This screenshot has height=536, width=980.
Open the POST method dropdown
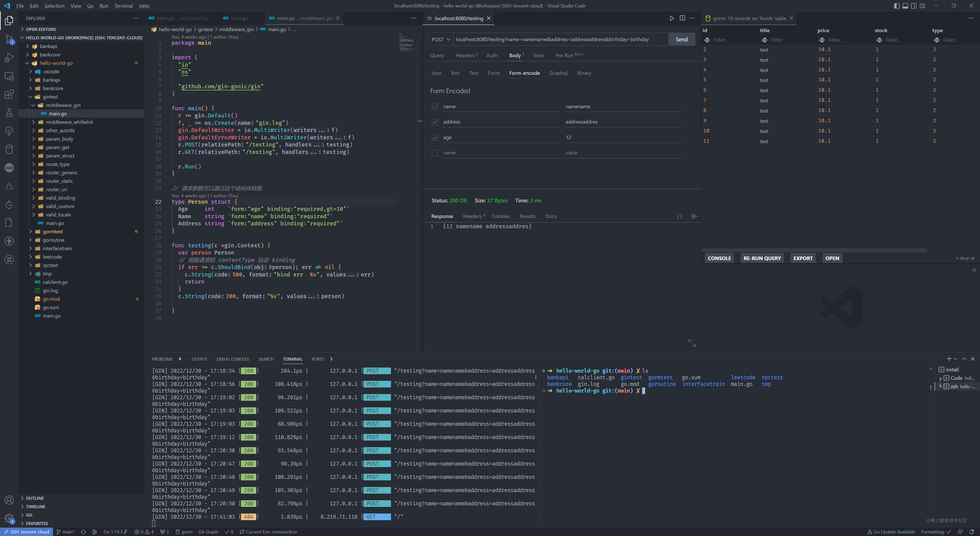440,40
